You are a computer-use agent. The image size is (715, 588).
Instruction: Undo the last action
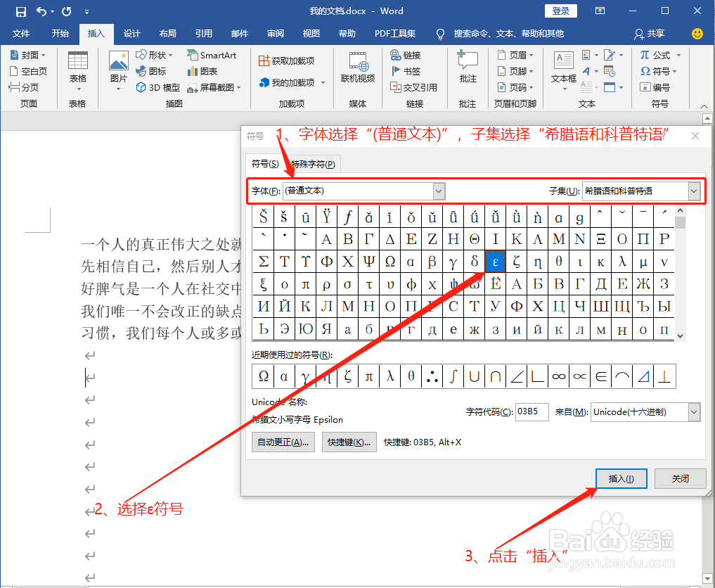point(41,11)
